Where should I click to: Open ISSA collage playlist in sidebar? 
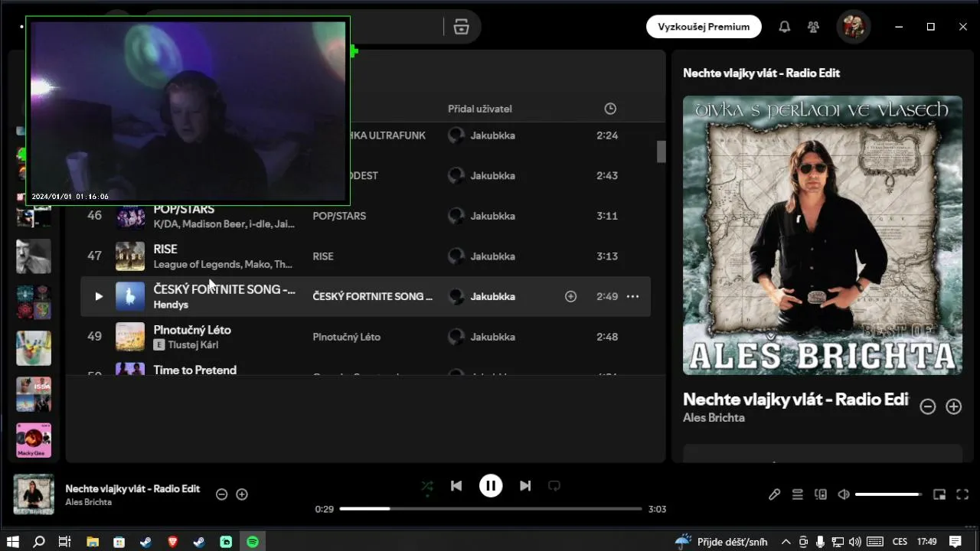coord(34,394)
